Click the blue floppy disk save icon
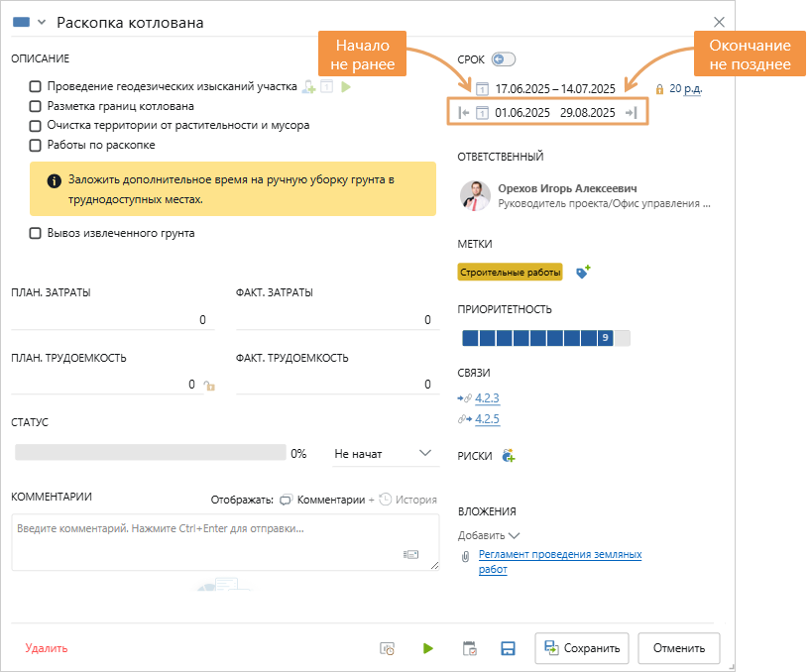The width and height of the screenshot is (811, 672). pyautogui.click(x=508, y=648)
